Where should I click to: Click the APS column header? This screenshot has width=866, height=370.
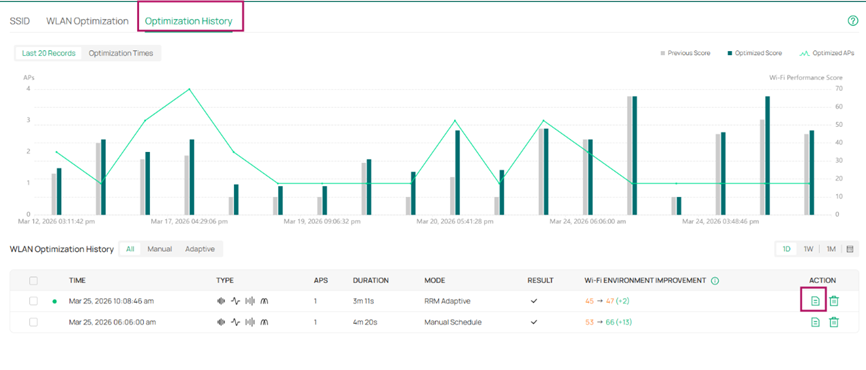[x=321, y=281]
